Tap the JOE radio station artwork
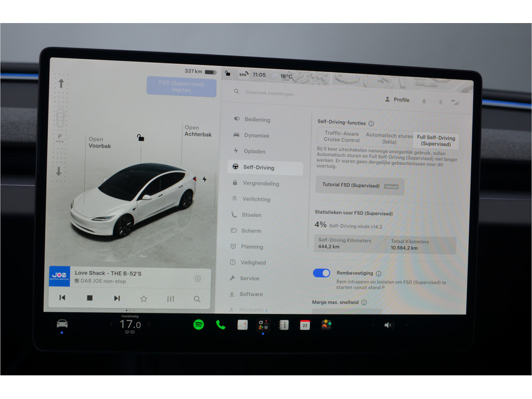 (59, 276)
